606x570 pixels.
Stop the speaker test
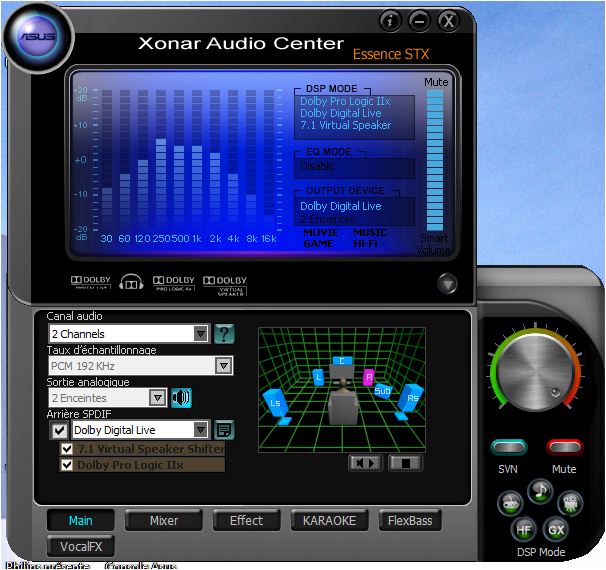click(405, 463)
